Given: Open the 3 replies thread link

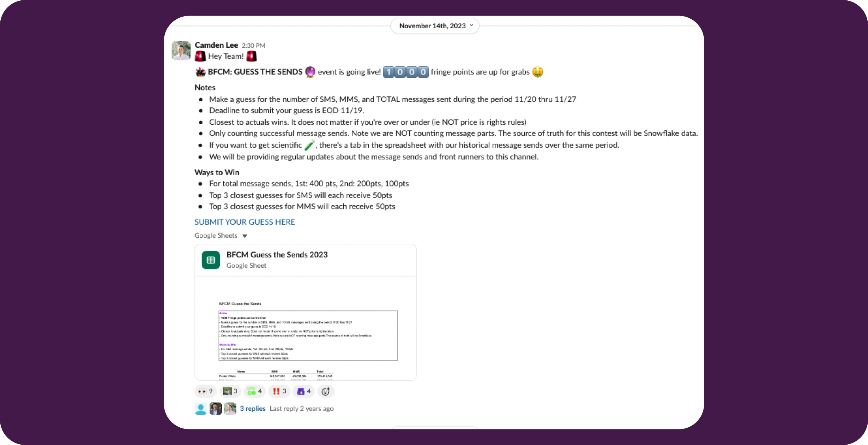Looking at the screenshot, I should click(x=253, y=409).
